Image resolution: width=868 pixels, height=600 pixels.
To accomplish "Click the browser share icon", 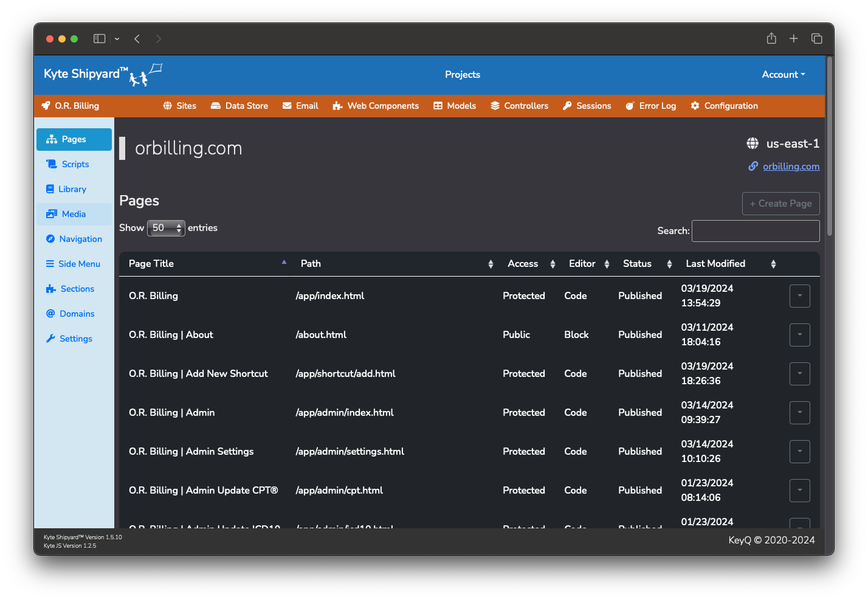I will click(771, 38).
